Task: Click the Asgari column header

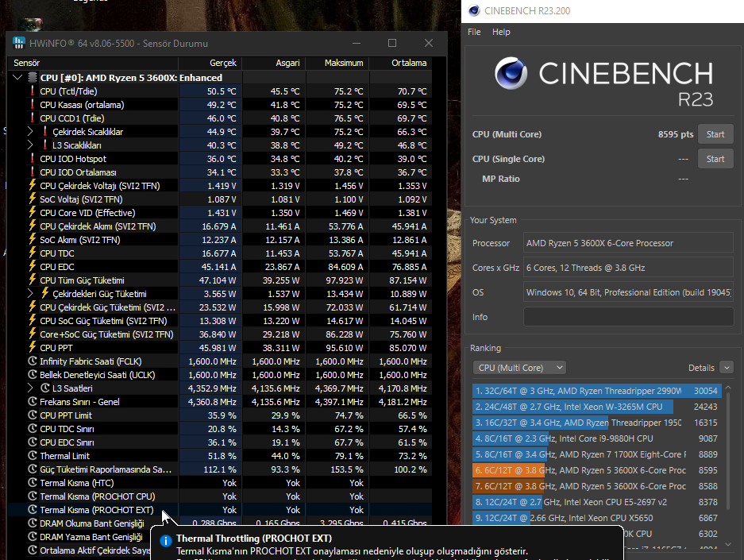Action: point(274,63)
